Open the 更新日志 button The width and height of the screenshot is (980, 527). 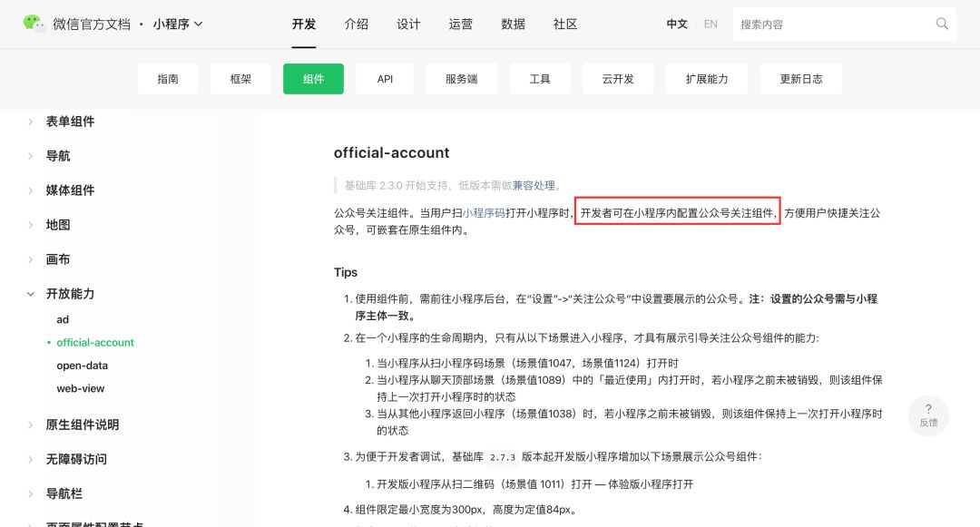coord(801,79)
